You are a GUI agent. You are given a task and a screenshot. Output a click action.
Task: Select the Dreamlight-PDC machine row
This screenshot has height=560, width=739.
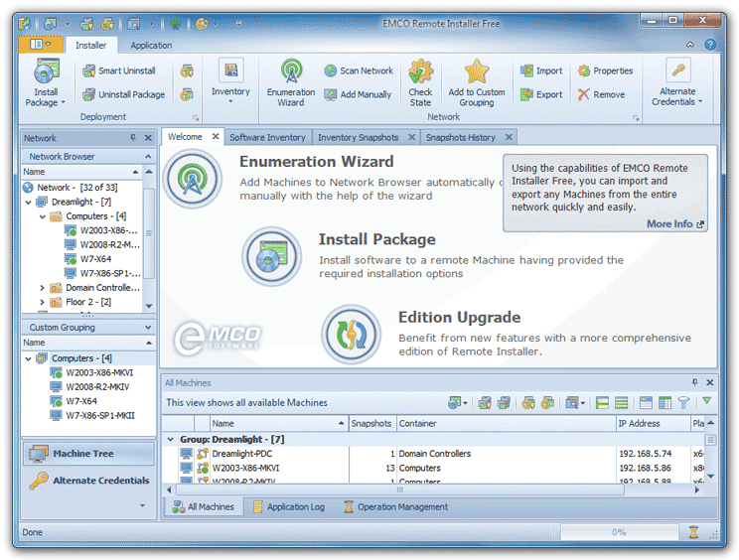point(434,454)
